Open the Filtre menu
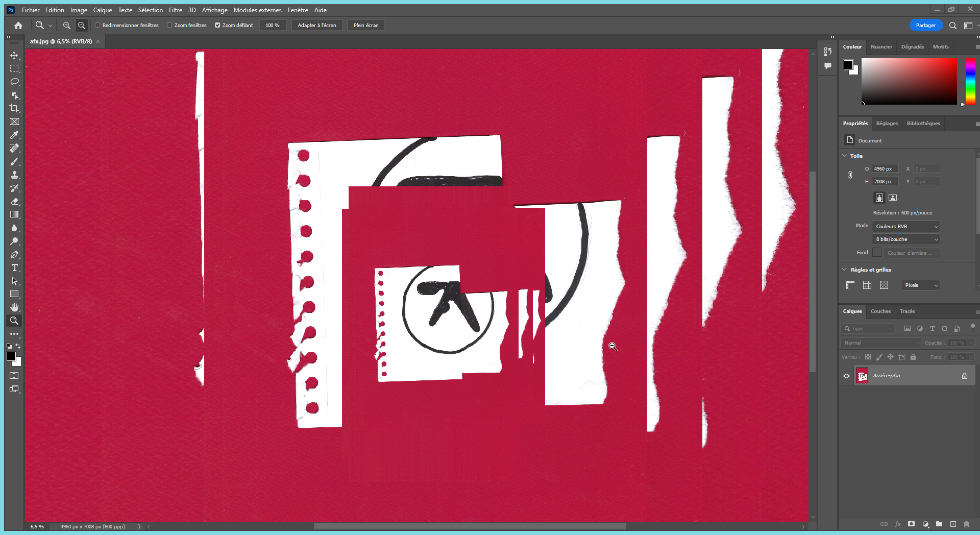Screen dimensions: 980x535 176,10
